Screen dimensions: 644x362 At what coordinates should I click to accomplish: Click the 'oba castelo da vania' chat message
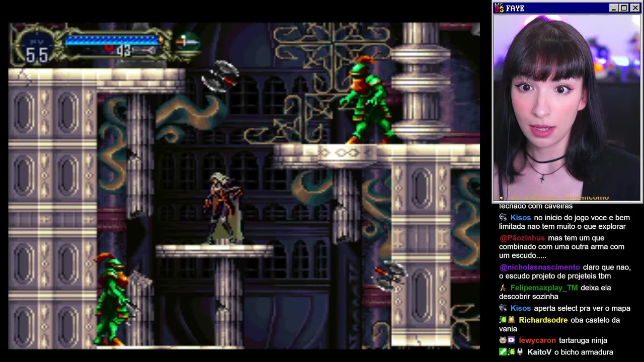(559, 324)
